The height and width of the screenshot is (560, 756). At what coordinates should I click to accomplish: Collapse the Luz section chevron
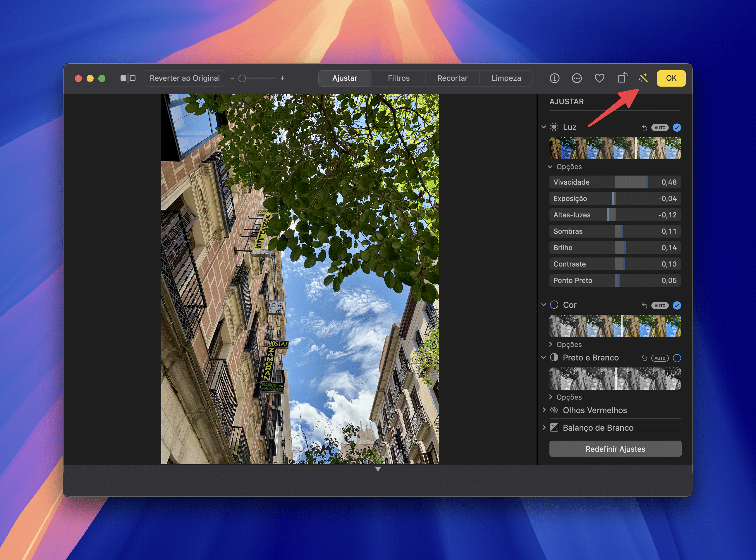[x=543, y=127]
